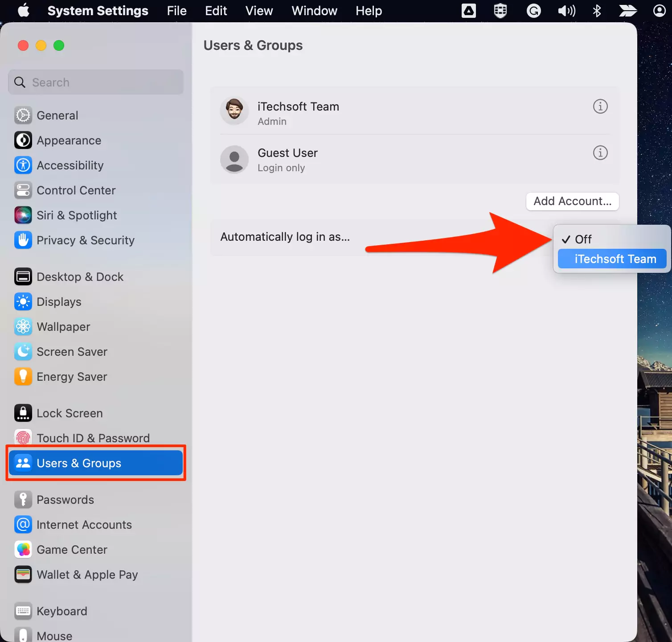Select Desktop & Dock icon
The image size is (672, 642).
pos(23,277)
